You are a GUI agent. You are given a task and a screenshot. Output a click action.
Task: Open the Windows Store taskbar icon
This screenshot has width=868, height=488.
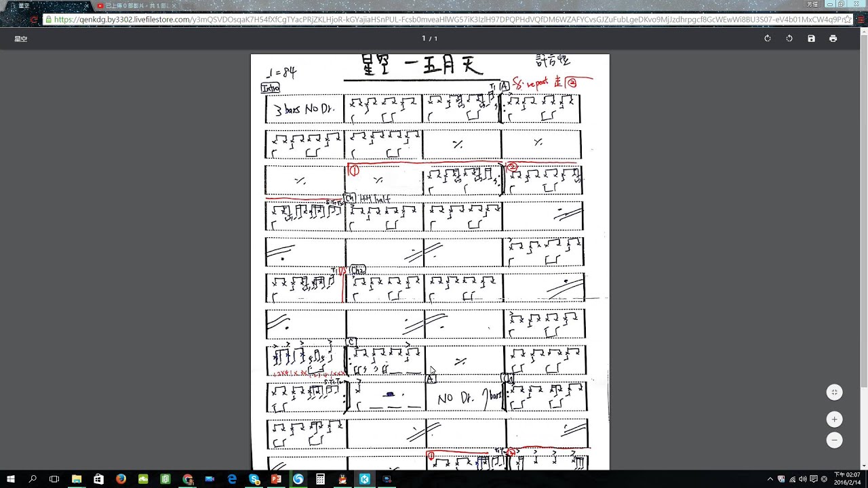click(x=99, y=479)
